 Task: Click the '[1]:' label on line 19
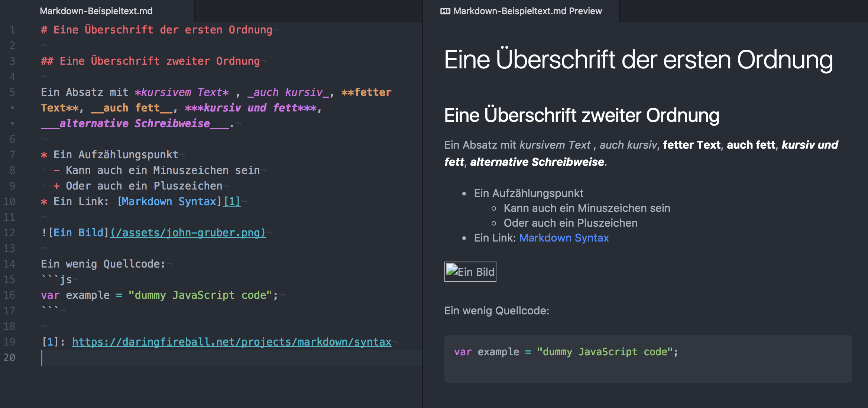click(x=54, y=342)
